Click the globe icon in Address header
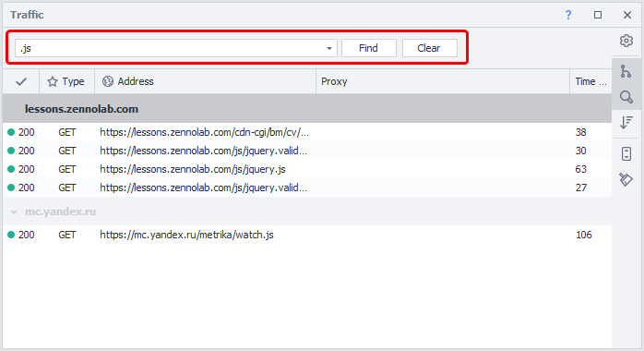This screenshot has height=351, width=644. [x=108, y=81]
